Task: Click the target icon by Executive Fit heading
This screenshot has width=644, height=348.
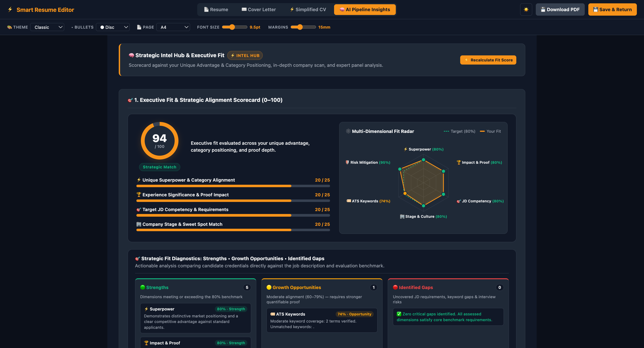Action: click(130, 100)
